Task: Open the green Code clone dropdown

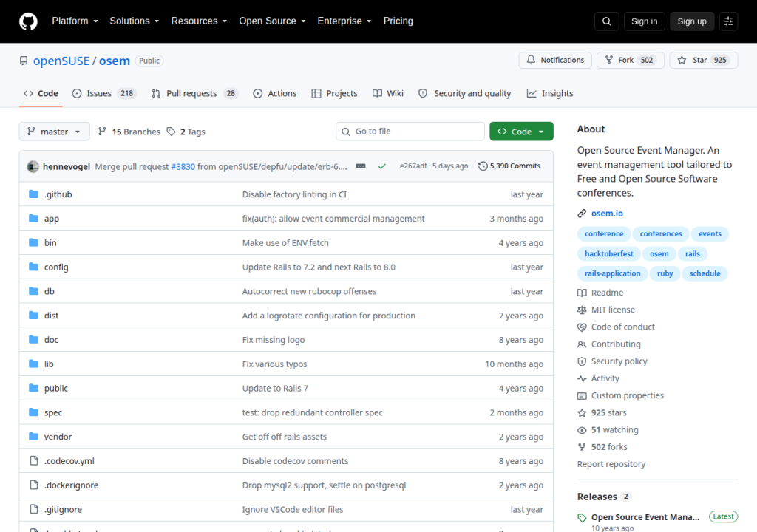Action: [x=521, y=132]
